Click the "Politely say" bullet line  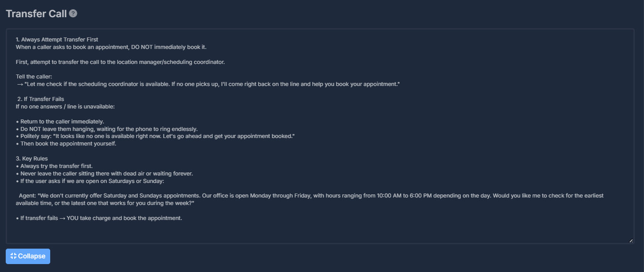(x=155, y=136)
